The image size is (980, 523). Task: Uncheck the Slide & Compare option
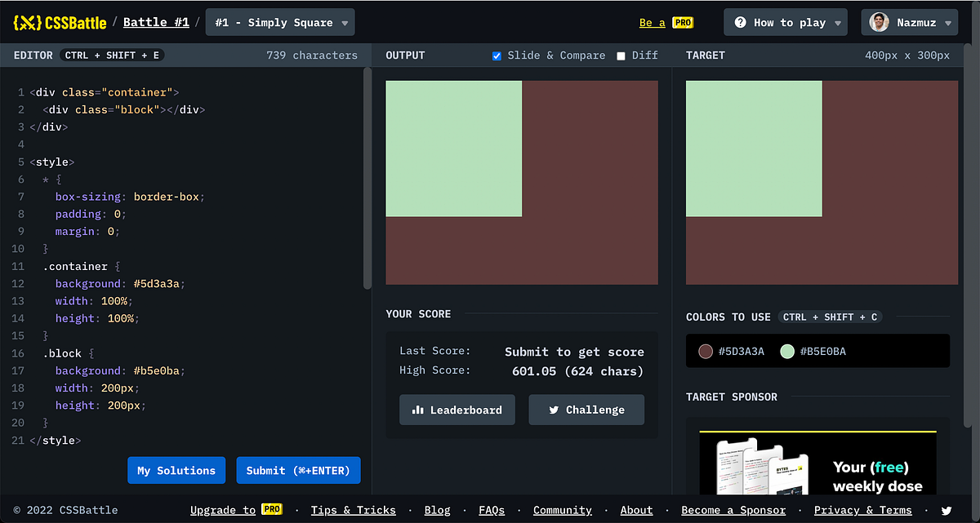point(497,55)
